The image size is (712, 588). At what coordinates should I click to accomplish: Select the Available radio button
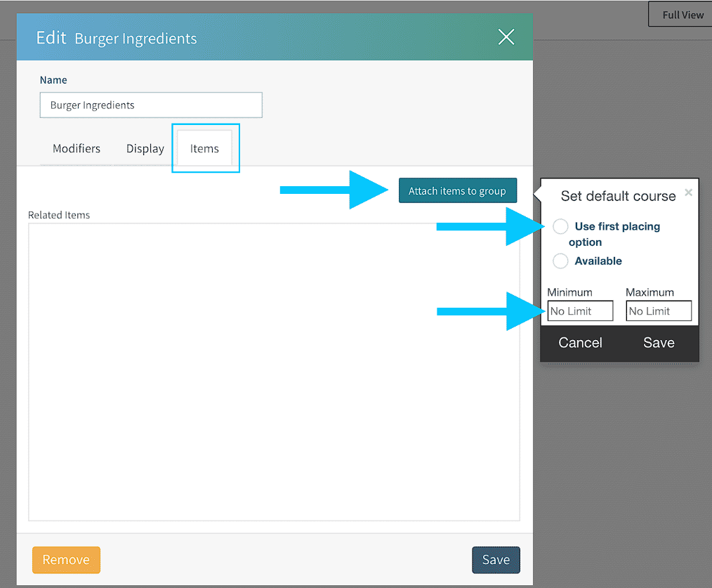[560, 261]
